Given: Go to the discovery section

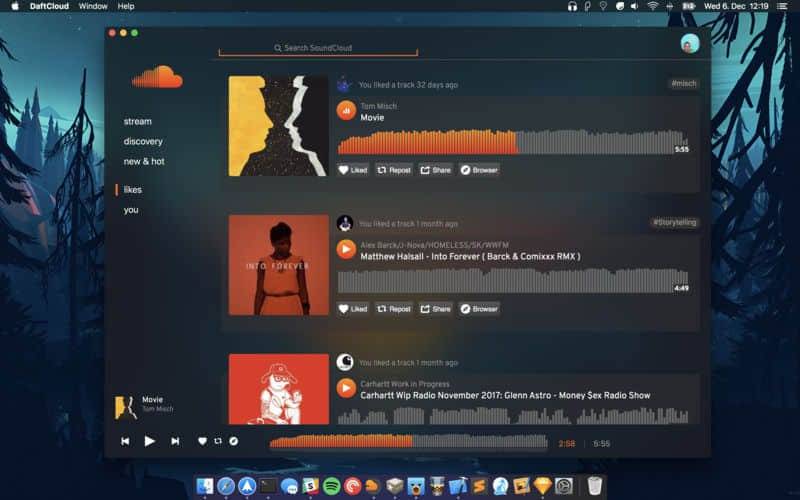Looking at the screenshot, I should (x=143, y=141).
